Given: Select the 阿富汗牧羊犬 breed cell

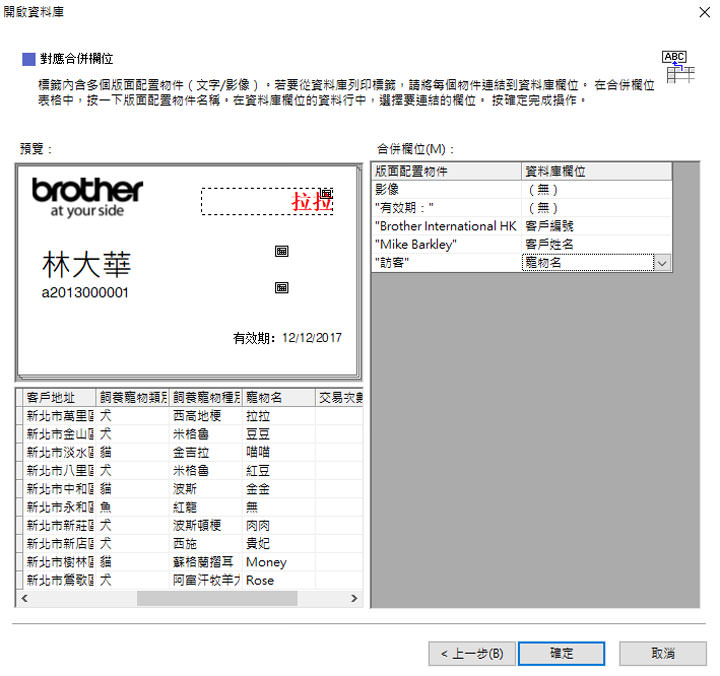Looking at the screenshot, I should (x=206, y=580).
